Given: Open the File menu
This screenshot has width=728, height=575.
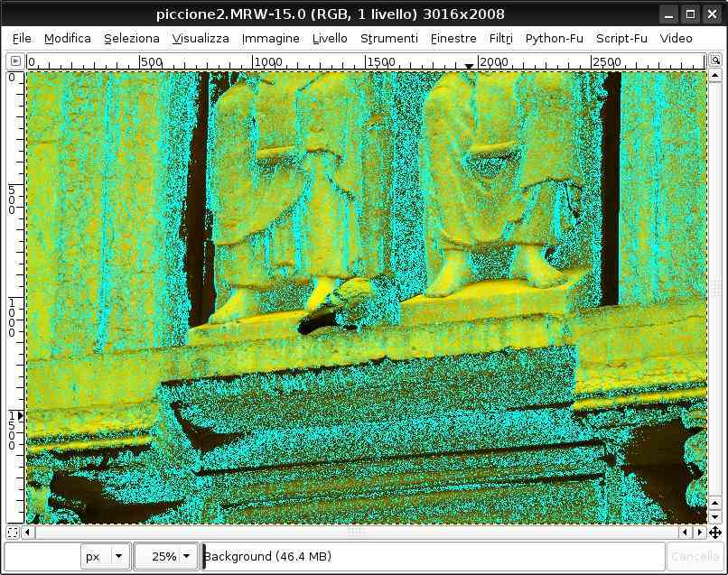Looking at the screenshot, I should 22,38.
